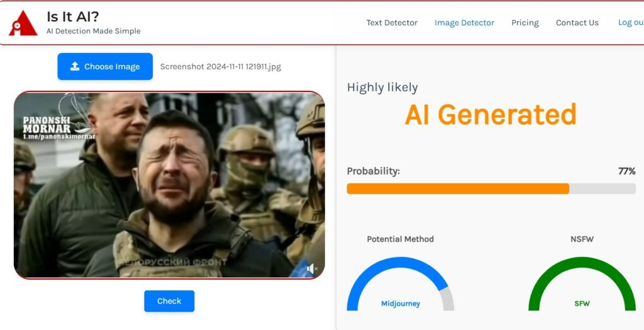The width and height of the screenshot is (644, 330).
Task: Click the upload arrow icon on Choose Image
Action: [75, 66]
